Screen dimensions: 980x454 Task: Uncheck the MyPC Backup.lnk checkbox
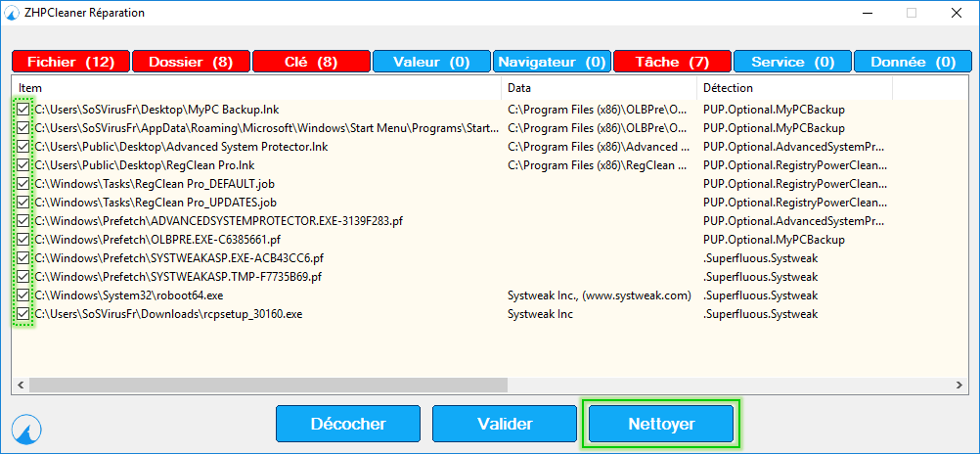click(x=23, y=110)
